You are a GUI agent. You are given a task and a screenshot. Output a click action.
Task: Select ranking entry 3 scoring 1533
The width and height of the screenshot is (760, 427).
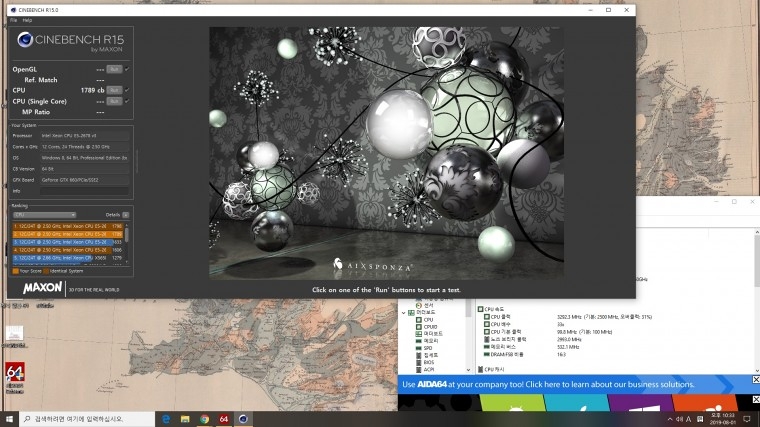(67, 242)
